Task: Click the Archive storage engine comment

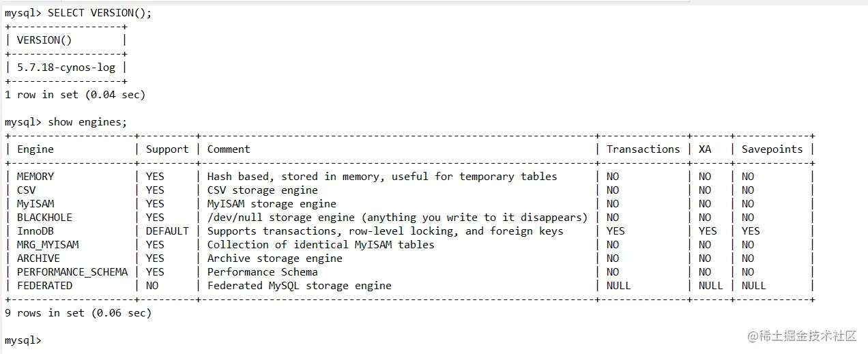Action: [275, 259]
